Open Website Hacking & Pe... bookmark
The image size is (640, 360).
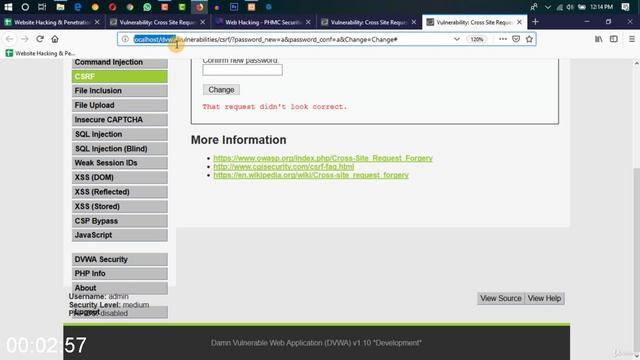tap(40, 53)
